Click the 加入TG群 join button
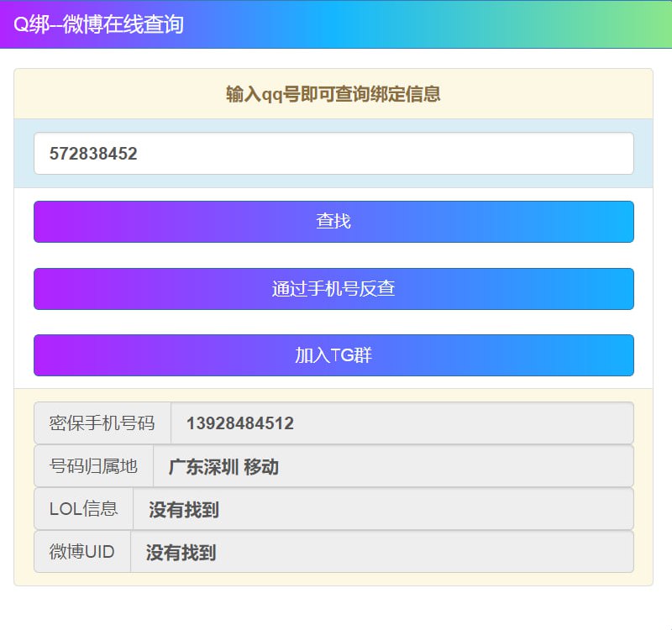 point(333,355)
